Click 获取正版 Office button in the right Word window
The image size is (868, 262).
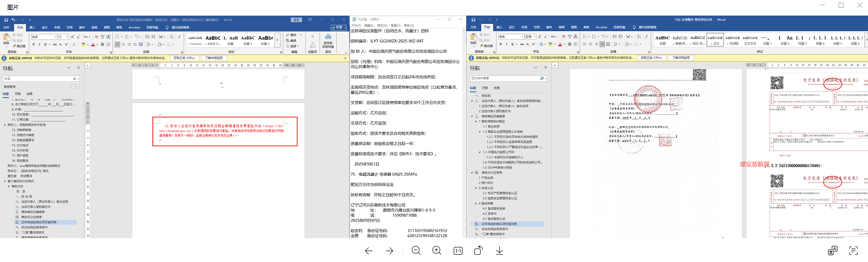pyautogui.click(x=652, y=58)
